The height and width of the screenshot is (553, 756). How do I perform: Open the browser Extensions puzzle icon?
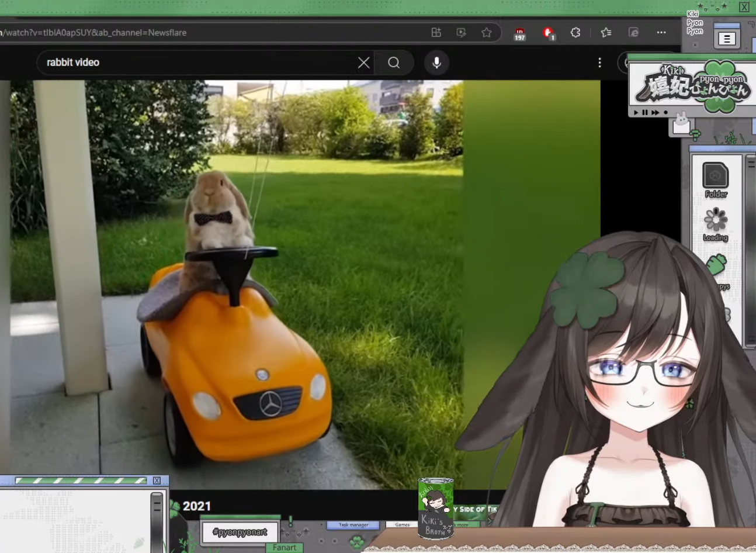pos(575,33)
